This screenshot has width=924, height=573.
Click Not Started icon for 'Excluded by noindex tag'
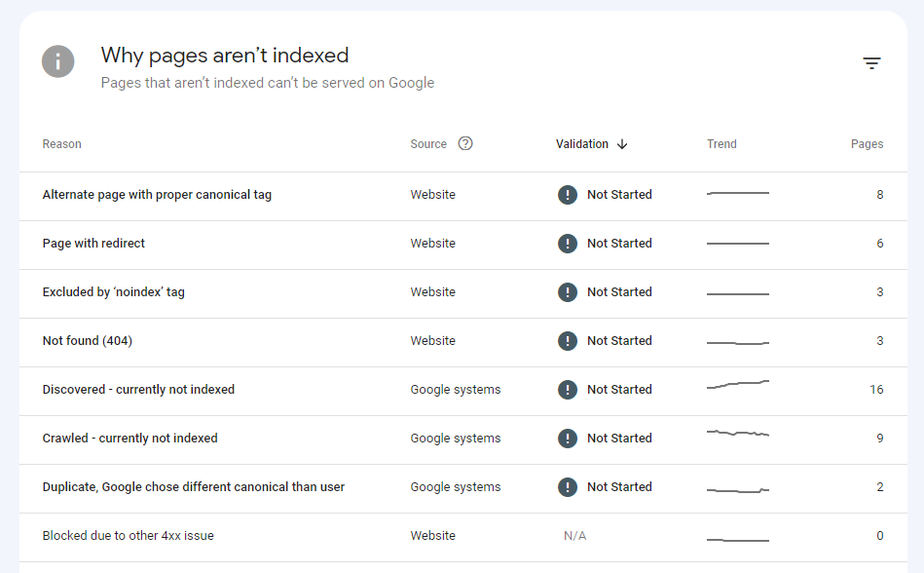[x=568, y=291]
